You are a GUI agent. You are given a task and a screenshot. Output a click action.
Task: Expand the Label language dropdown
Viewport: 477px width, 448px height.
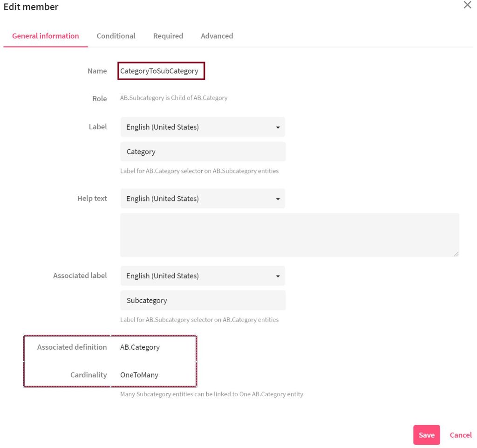pos(203,127)
